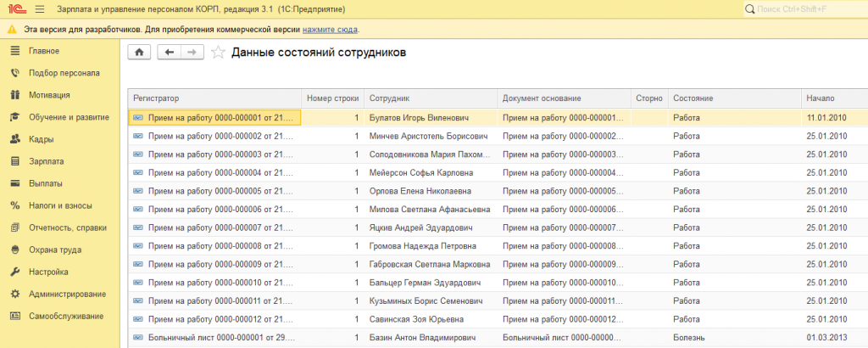Screen dimensions: 868x348
Task: Open the Администрирование section
Action: pyautogui.click(x=68, y=295)
